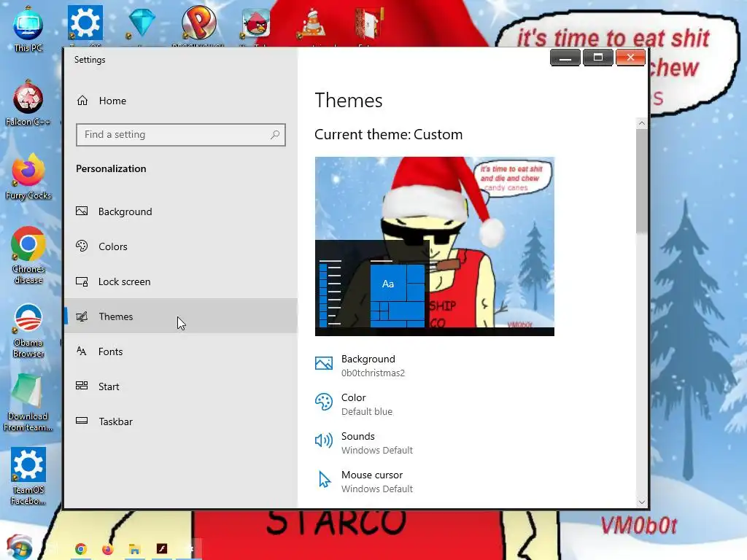This screenshot has width=747, height=560.
Task: Click the Colors palette icon in sidebar
Action: coord(82,246)
